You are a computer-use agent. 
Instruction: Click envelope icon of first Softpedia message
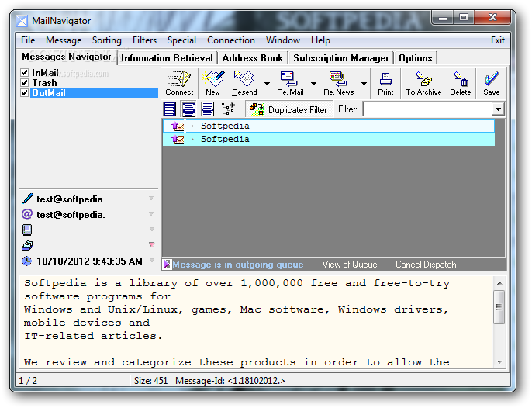[178, 126]
